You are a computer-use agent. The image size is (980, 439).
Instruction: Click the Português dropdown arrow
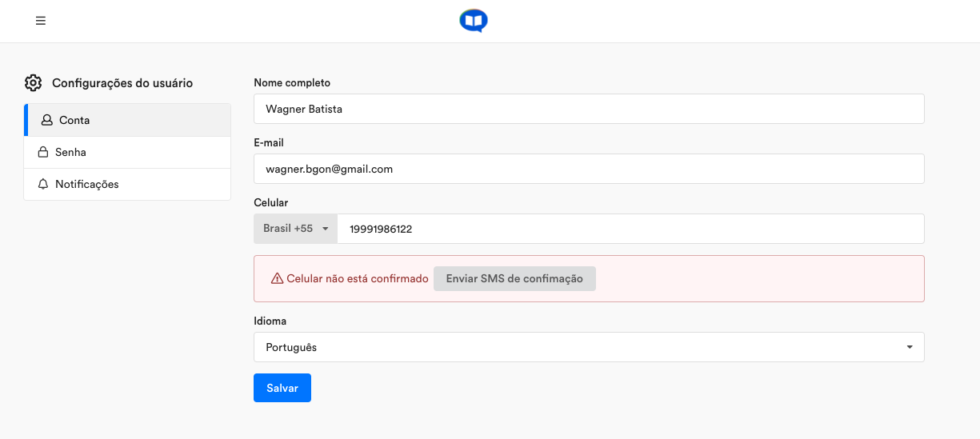click(x=910, y=347)
